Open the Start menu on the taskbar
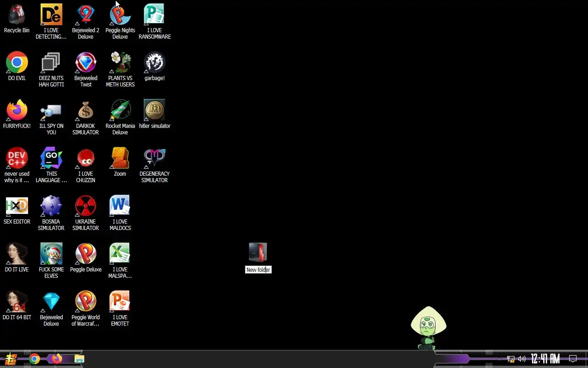The height and width of the screenshot is (368, 588). tap(11, 359)
